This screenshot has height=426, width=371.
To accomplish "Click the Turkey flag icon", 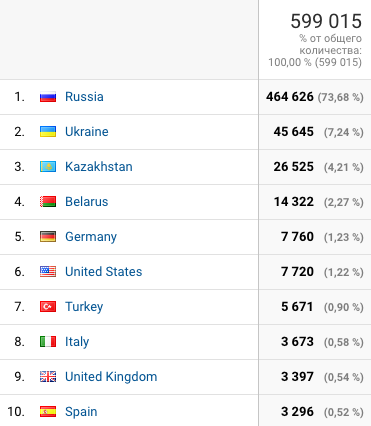I will point(48,307).
